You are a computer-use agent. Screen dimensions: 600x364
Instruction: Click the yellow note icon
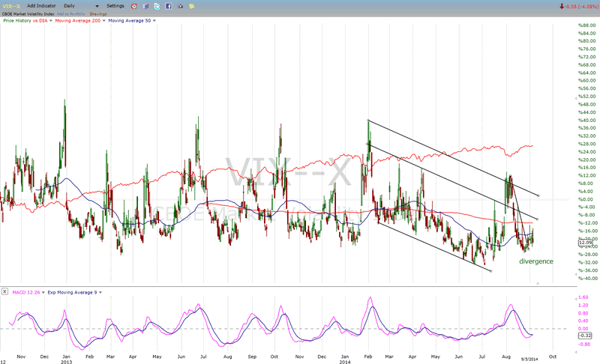click(x=193, y=6)
